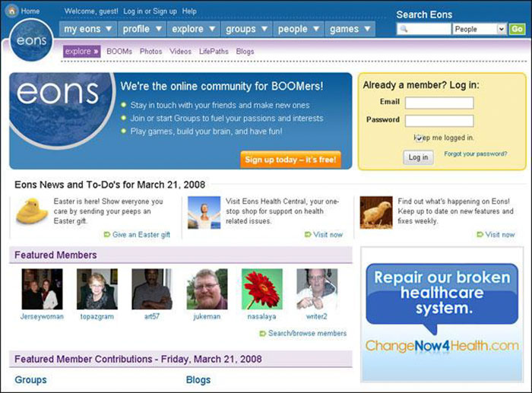
Task: Click the Home house icon
Action: pyautogui.click(x=12, y=11)
